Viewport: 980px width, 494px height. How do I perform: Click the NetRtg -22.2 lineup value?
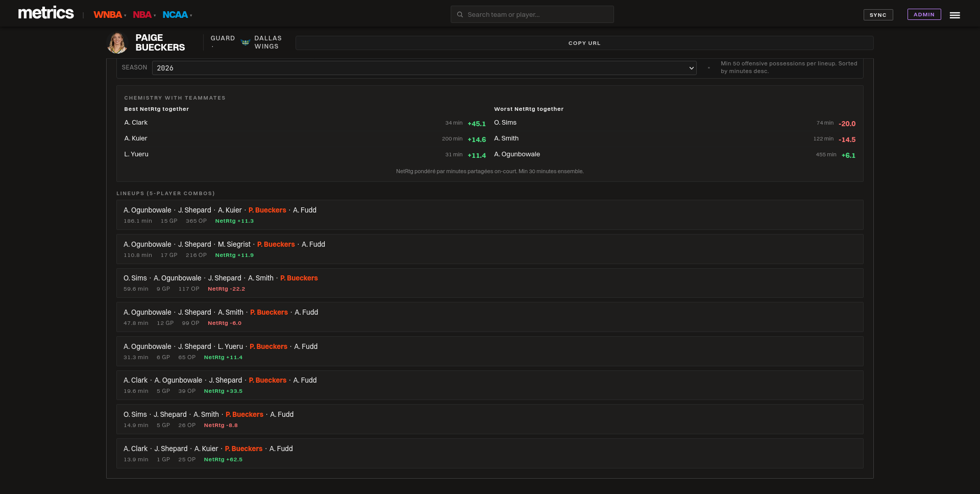point(226,289)
